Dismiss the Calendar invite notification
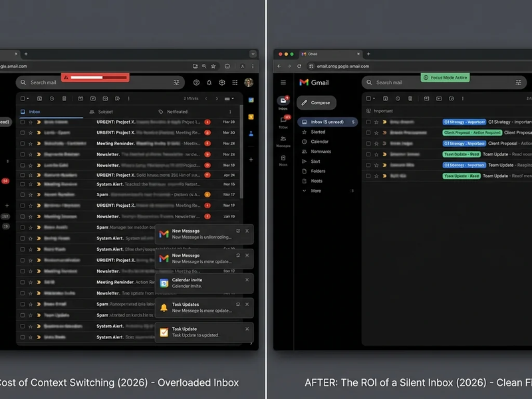Image resolution: width=532 pixels, height=399 pixels. [x=247, y=279]
